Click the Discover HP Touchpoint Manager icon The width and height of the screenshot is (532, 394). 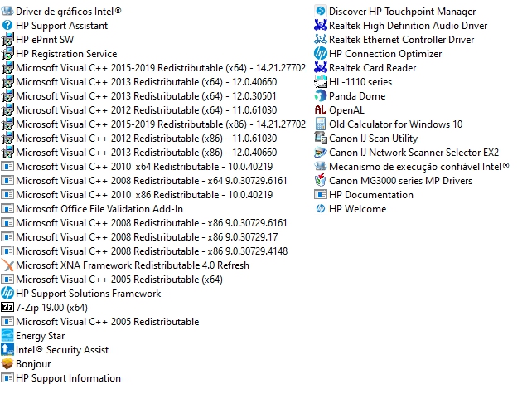coord(321,12)
